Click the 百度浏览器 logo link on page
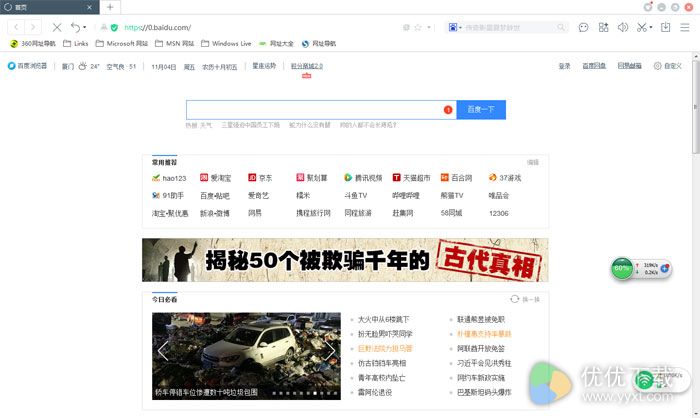Image resolution: width=700 pixels, height=418 pixels. click(x=27, y=66)
